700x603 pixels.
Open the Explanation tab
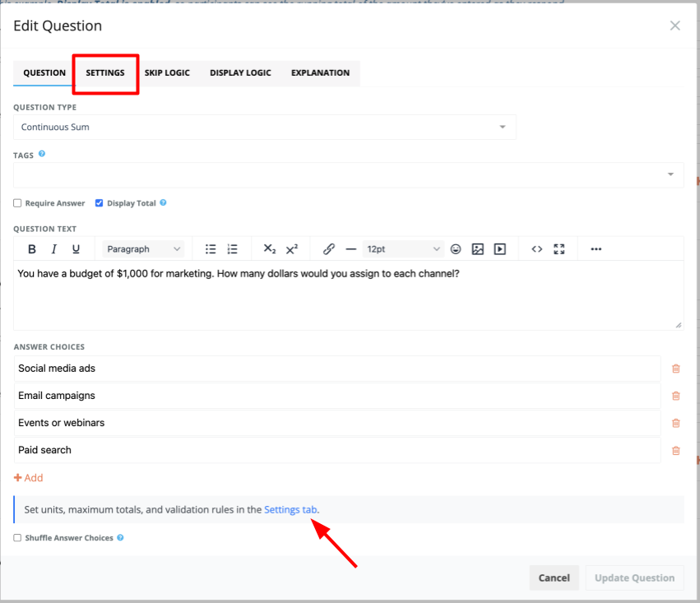321,72
